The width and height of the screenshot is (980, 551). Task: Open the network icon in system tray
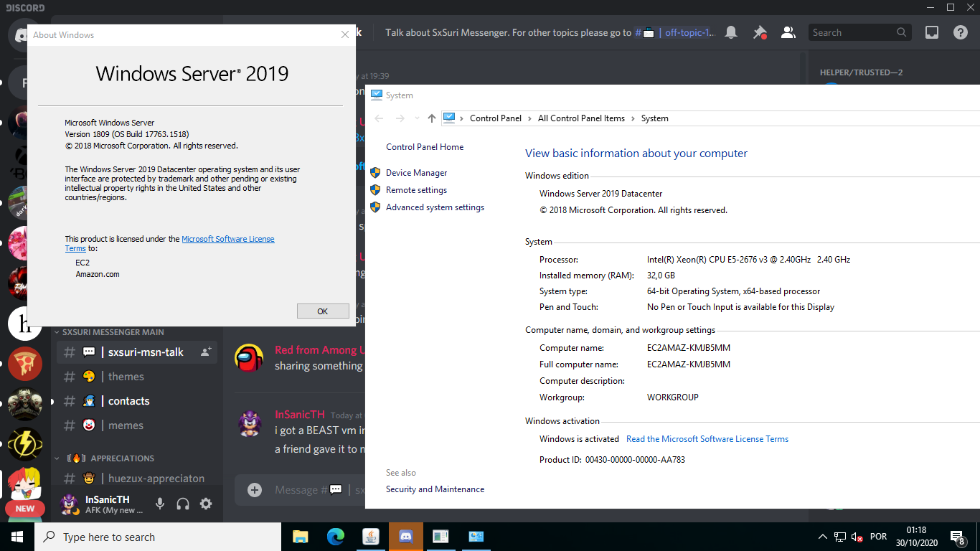(841, 537)
